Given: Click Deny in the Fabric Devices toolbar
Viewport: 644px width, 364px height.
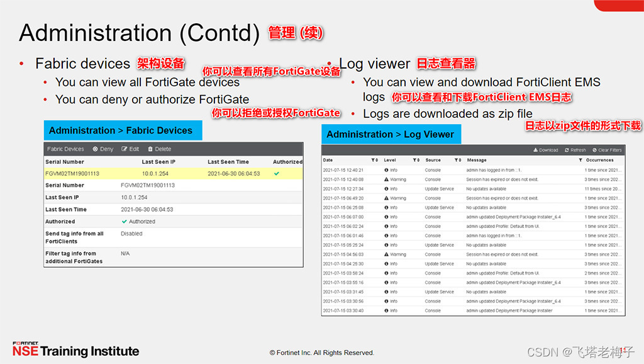Looking at the screenshot, I should pos(103,149).
